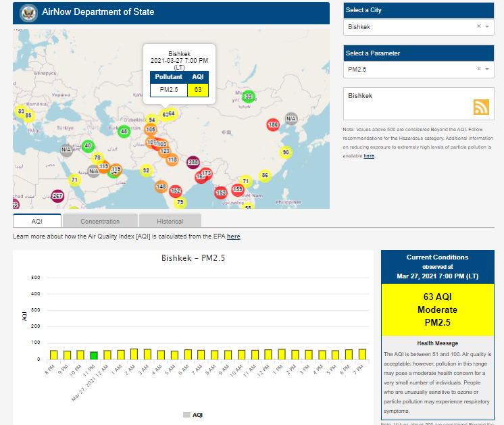Screen dimensions: 504x425
Task: Expand the PM2.5 parameter dropdown arrow
Action: pos(487,69)
